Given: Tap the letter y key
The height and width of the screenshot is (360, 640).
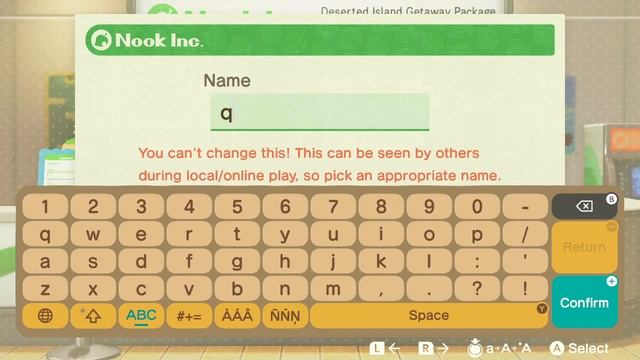Looking at the screenshot, I should pos(285,234).
